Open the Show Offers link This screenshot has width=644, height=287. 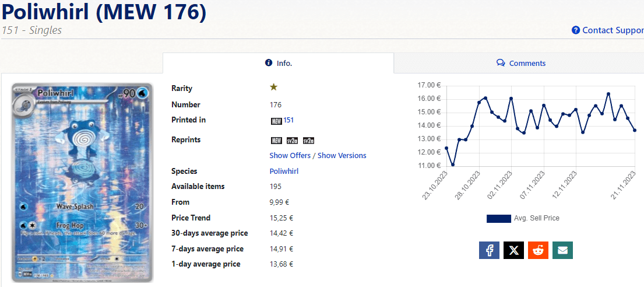pyautogui.click(x=290, y=156)
